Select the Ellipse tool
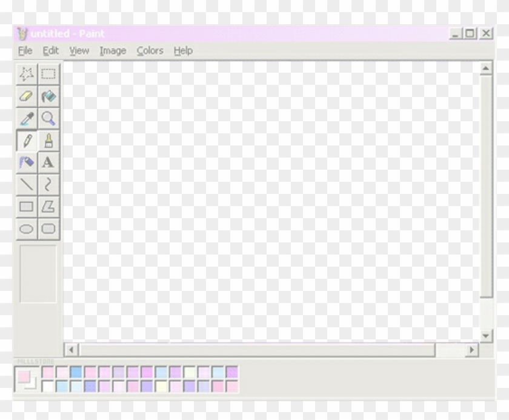Image resolution: width=509 pixels, height=420 pixels. tap(27, 228)
